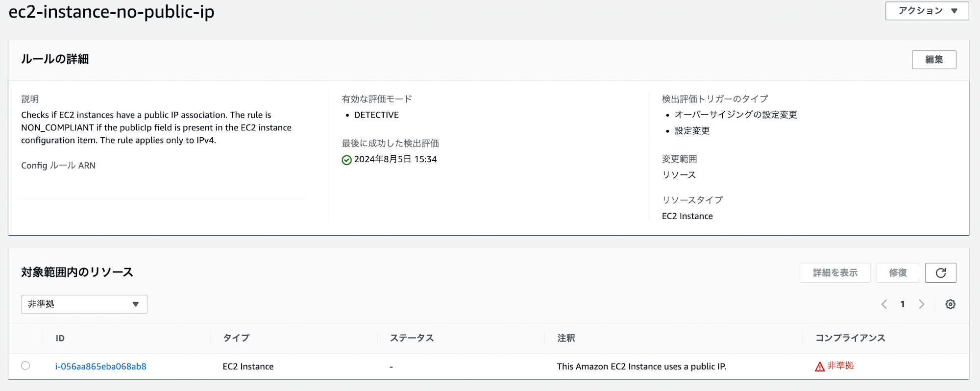Go to previous page chevron
The width and height of the screenshot is (980, 391).
[x=884, y=304]
